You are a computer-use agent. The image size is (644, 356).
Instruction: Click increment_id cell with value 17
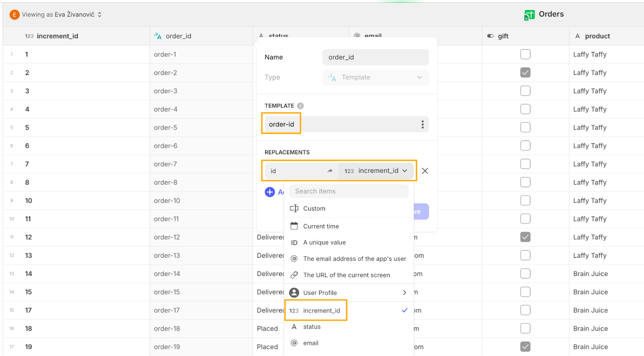click(76, 310)
